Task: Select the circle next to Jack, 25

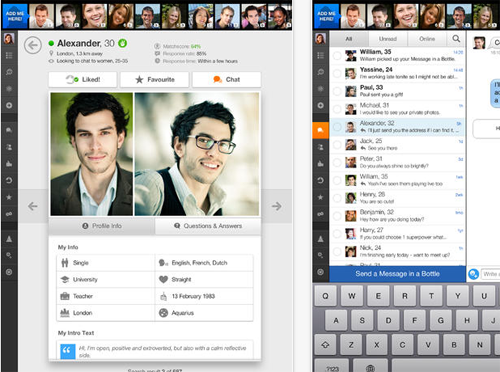Action: [x=337, y=144]
